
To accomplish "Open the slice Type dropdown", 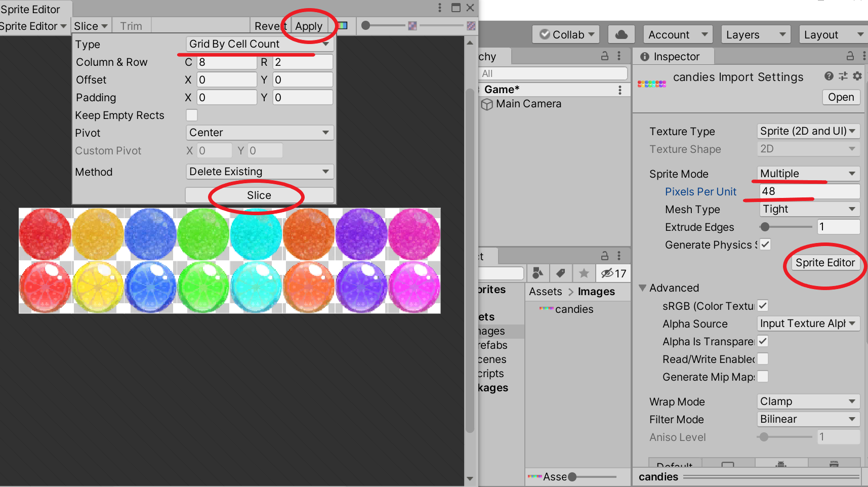I will click(x=260, y=44).
